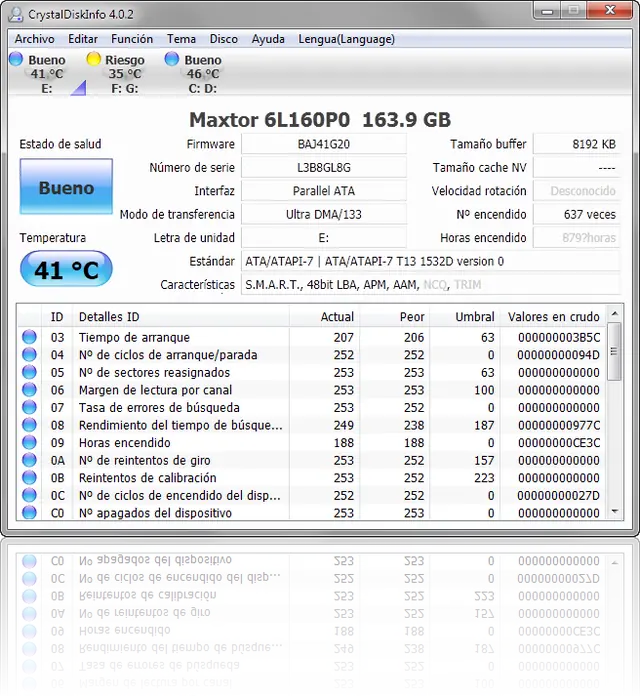This screenshot has width=640, height=698.
Task: Select Nº apagados del dispositivo row
Action: 312,512
